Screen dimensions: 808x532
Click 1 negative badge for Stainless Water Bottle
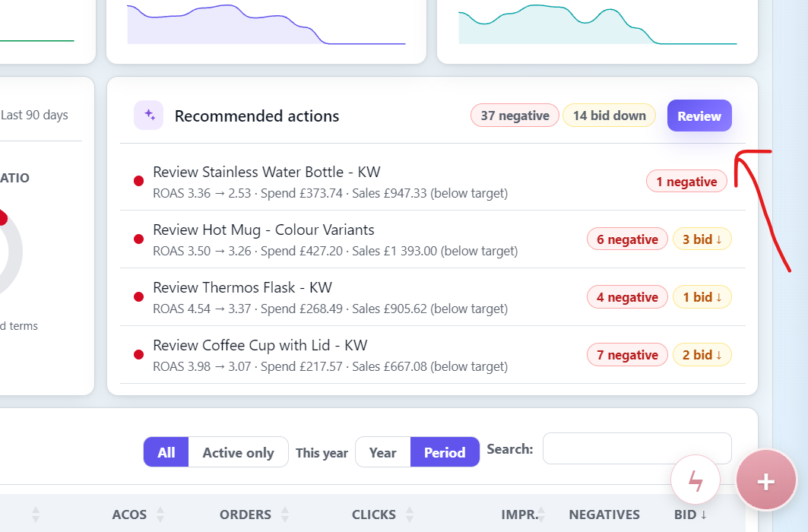(686, 182)
